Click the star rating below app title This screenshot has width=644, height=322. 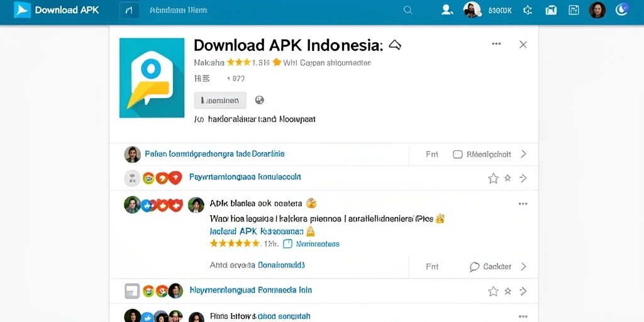click(238, 62)
